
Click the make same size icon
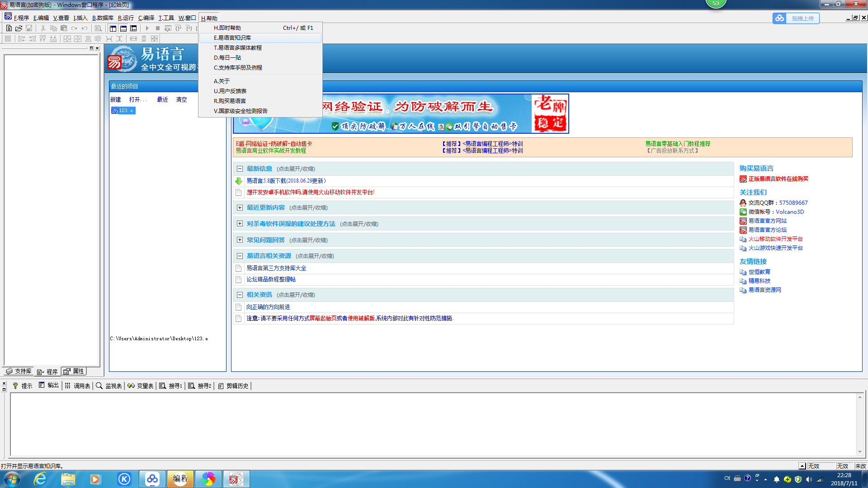tap(155, 39)
